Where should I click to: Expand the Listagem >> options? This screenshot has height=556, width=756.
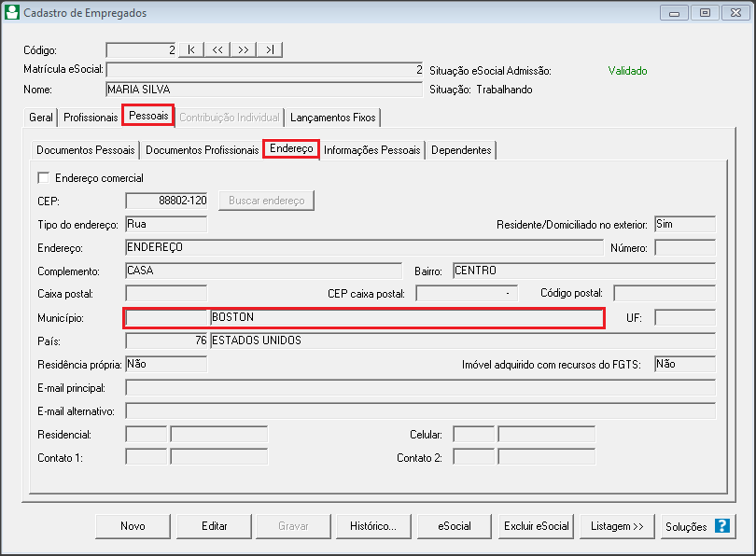617,526
